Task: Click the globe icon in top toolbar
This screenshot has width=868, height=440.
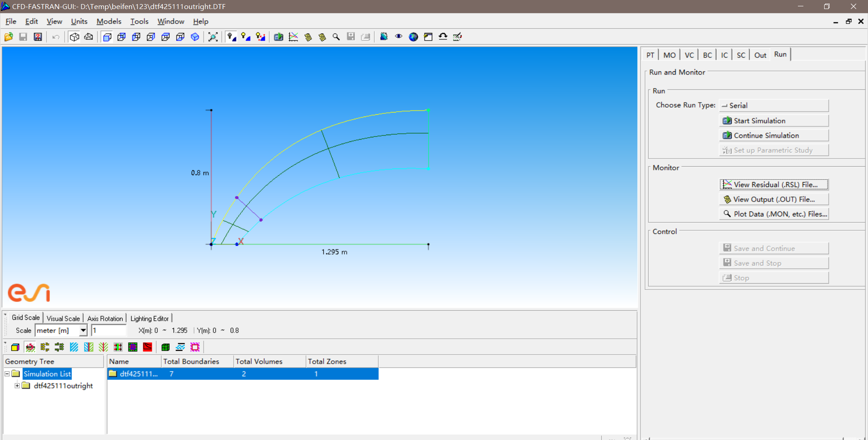Action: (413, 37)
